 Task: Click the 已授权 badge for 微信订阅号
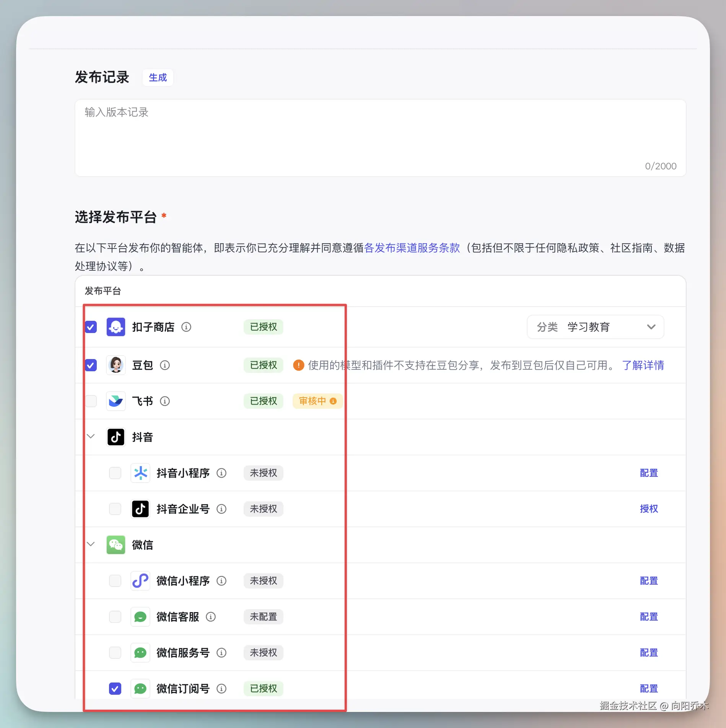(264, 689)
